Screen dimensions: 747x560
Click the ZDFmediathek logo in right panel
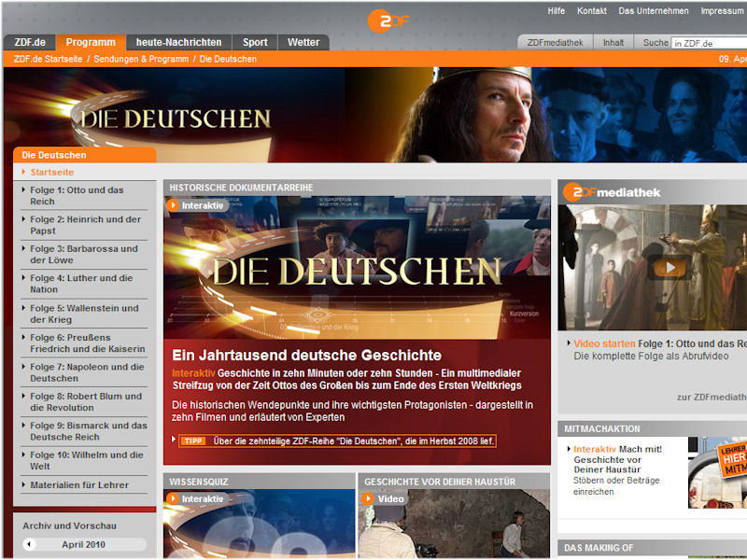point(612,192)
